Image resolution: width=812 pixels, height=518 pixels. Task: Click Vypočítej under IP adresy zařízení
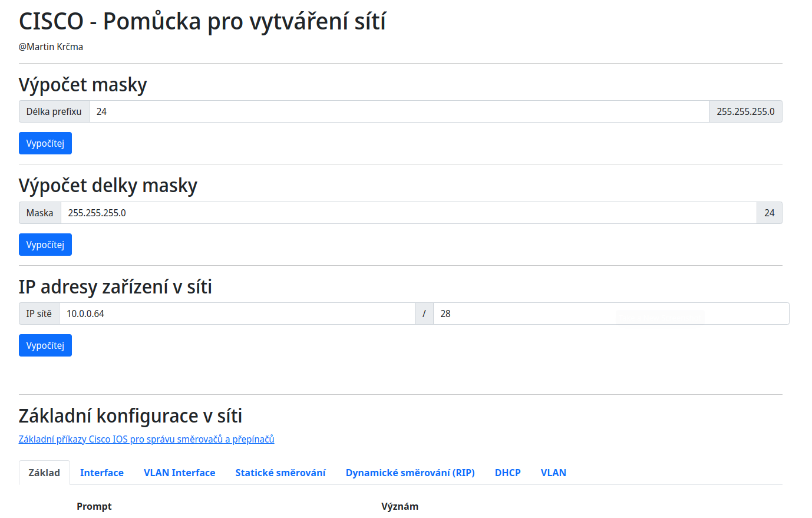tap(45, 345)
